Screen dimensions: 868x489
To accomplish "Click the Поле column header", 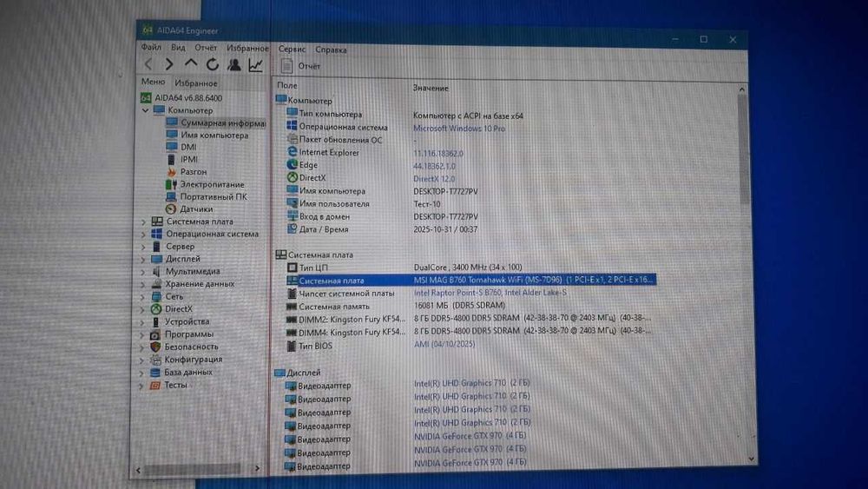I will click(286, 85).
